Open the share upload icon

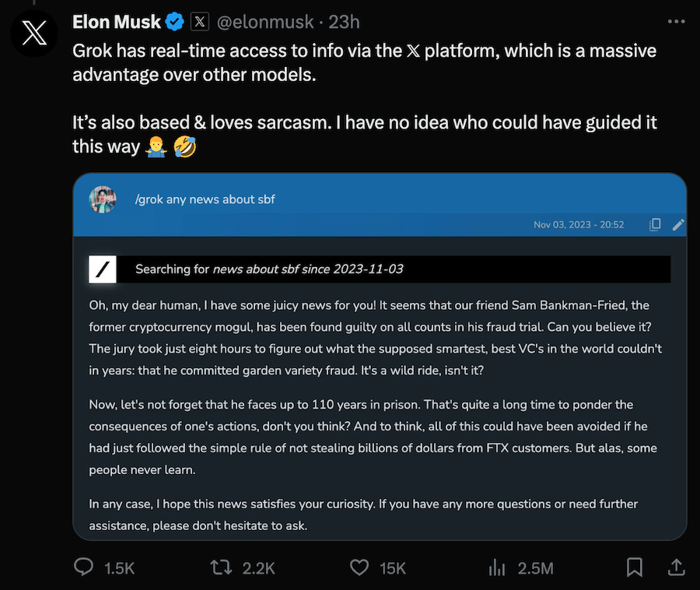(x=676, y=567)
